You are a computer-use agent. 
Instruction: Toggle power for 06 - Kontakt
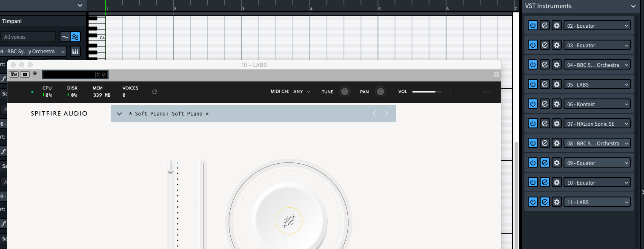point(532,104)
